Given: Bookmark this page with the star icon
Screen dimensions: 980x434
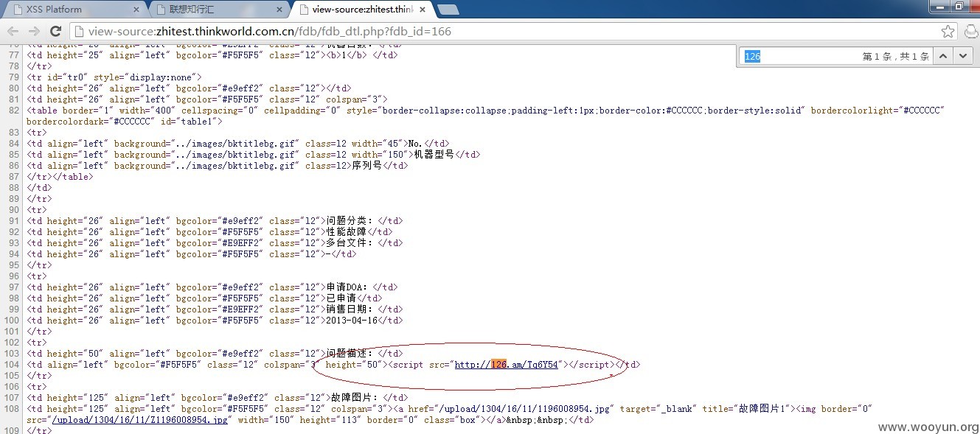Looking at the screenshot, I should click(x=948, y=32).
